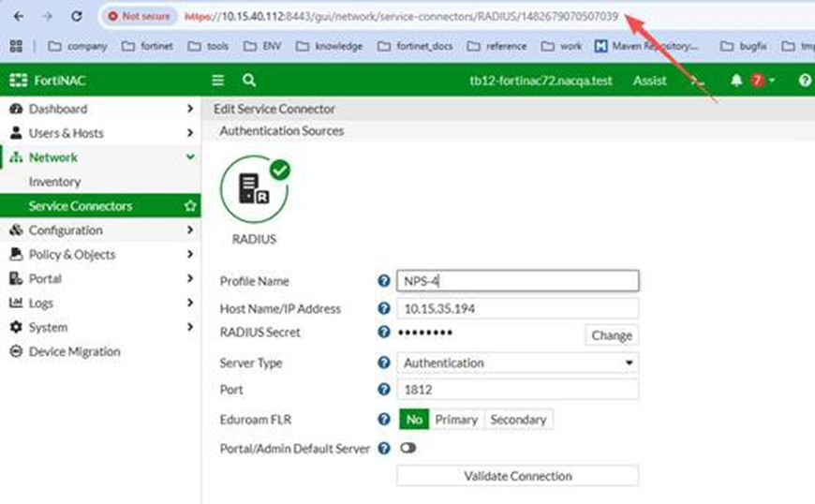Click the browser address bar URL

coord(401,16)
